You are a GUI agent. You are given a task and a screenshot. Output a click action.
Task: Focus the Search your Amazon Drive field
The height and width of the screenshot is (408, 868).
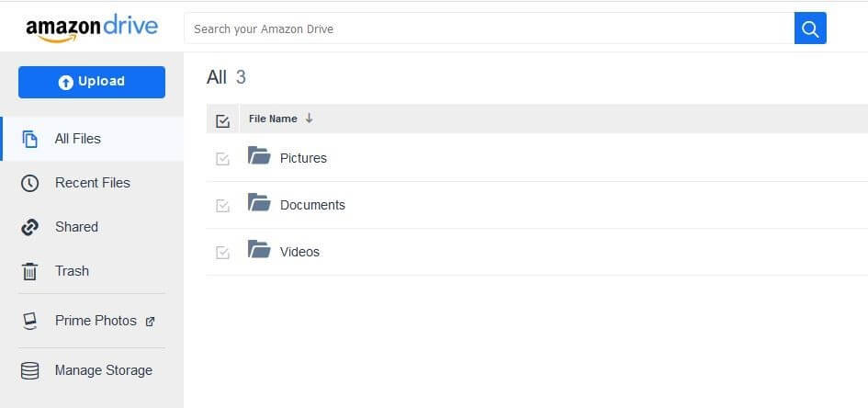[x=490, y=28]
